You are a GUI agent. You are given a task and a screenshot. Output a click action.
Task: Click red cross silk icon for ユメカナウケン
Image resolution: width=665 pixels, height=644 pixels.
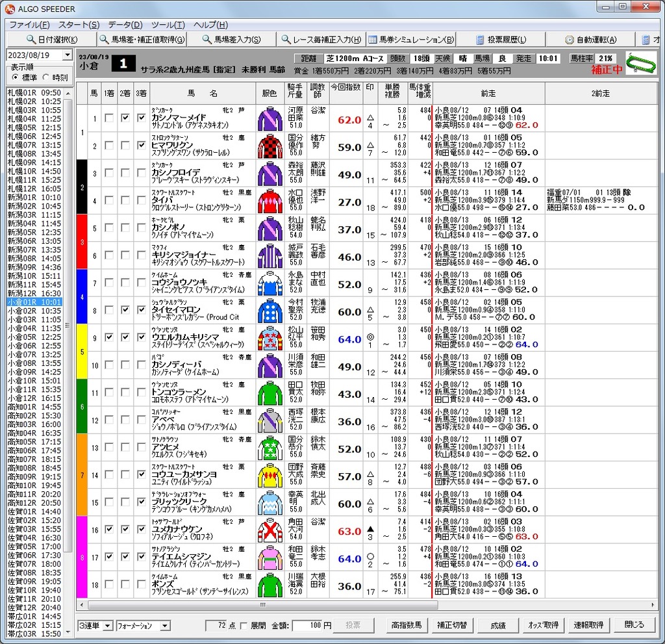click(270, 531)
